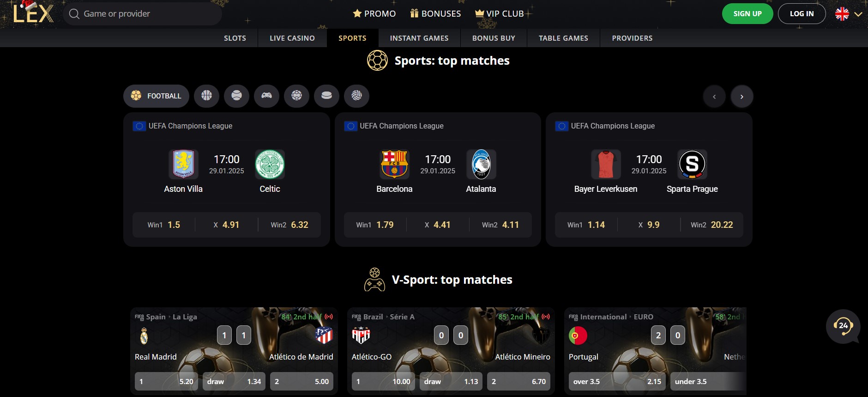Select the volleyball sport filter icon
This screenshot has width=868, height=397.
tap(356, 96)
